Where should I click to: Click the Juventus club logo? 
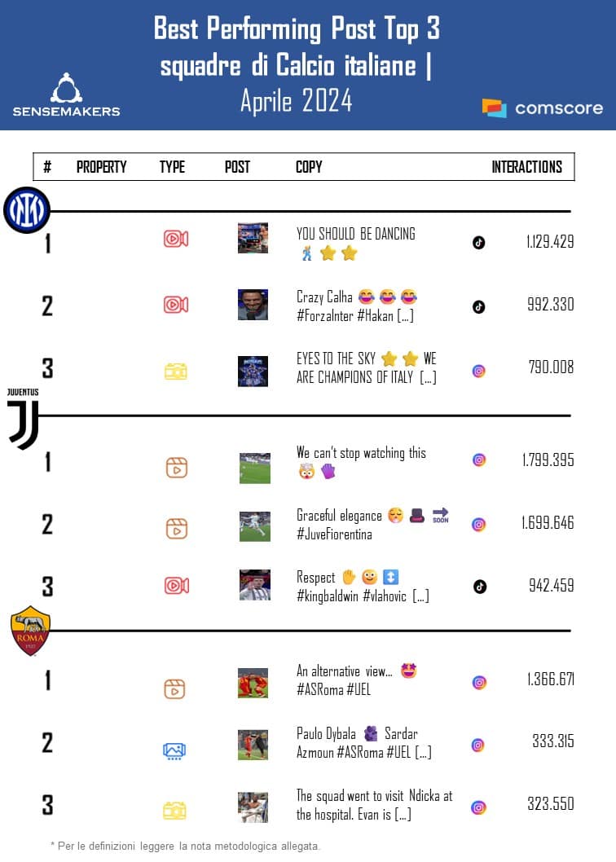(x=24, y=420)
